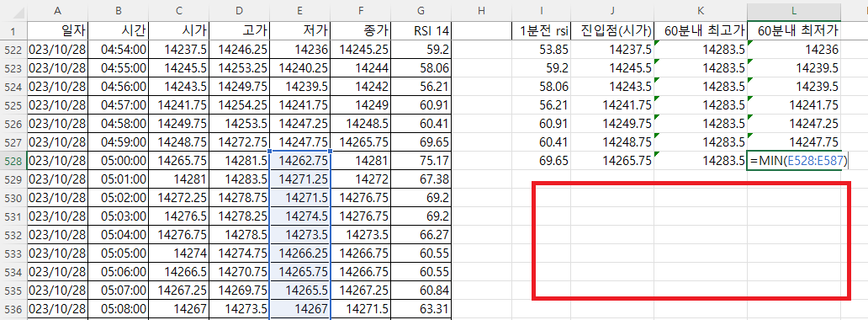Click the '시가' header cell in column C
Image resolution: width=868 pixels, height=320 pixels.
pyautogui.click(x=179, y=30)
